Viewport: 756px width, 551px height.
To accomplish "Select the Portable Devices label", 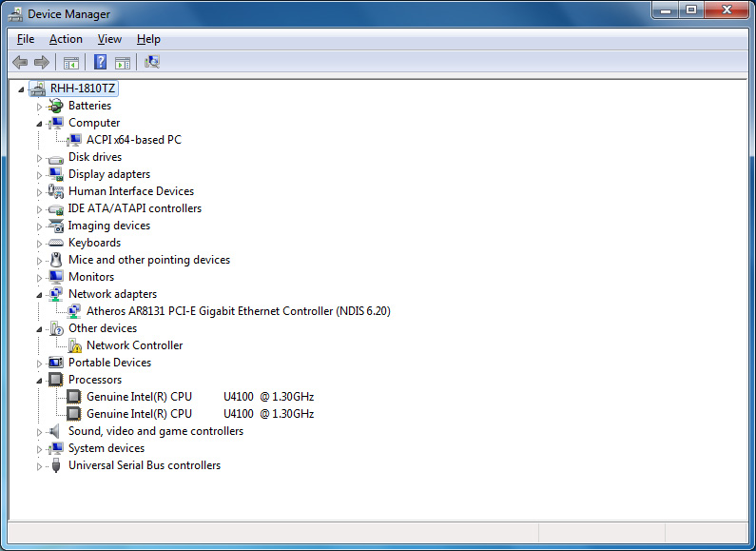I will tap(109, 363).
